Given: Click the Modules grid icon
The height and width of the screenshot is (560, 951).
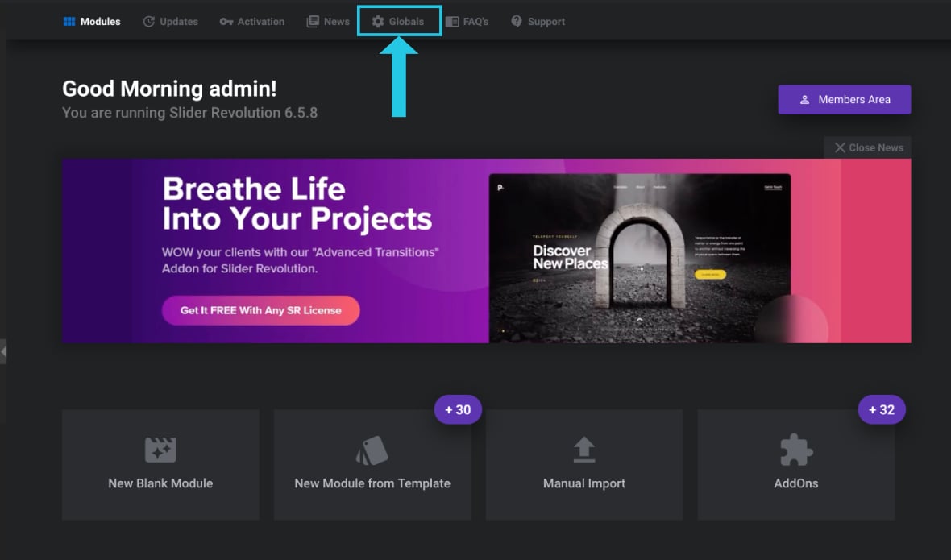Looking at the screenshot, I should pos(69,22).
